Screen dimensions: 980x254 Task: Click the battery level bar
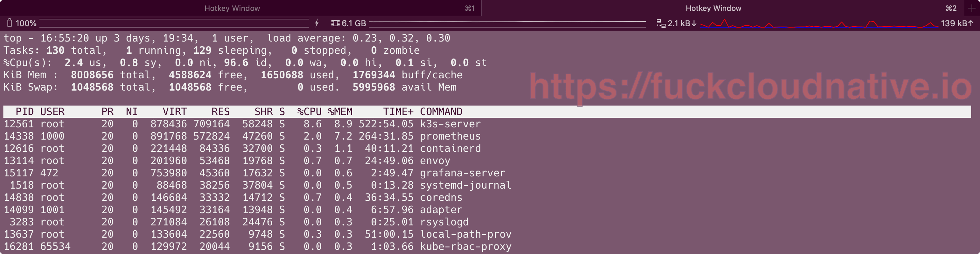(x=174, y=23)
